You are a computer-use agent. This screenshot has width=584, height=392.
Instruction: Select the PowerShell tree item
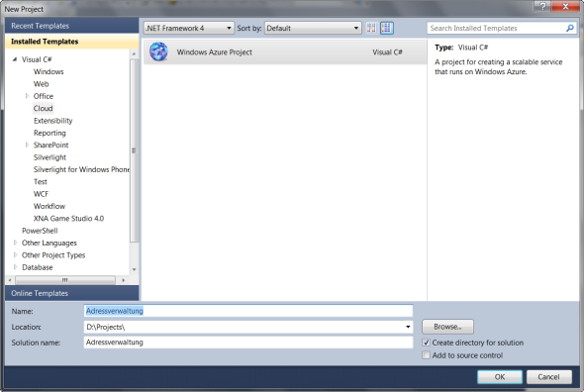pyautogui.click(x=40, y=231)
